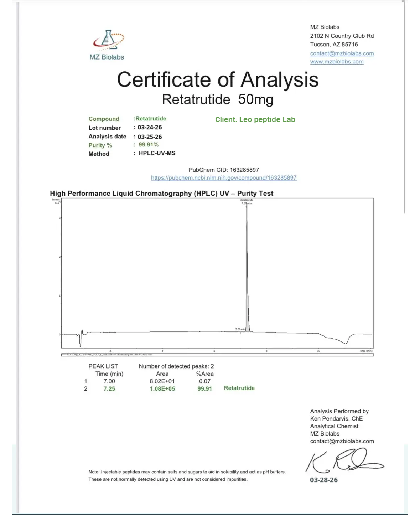The height and width of the screenshot is (515, 420).
Task: Click the vertical scrollbar on the right edge
Action: tap(404, 107)
